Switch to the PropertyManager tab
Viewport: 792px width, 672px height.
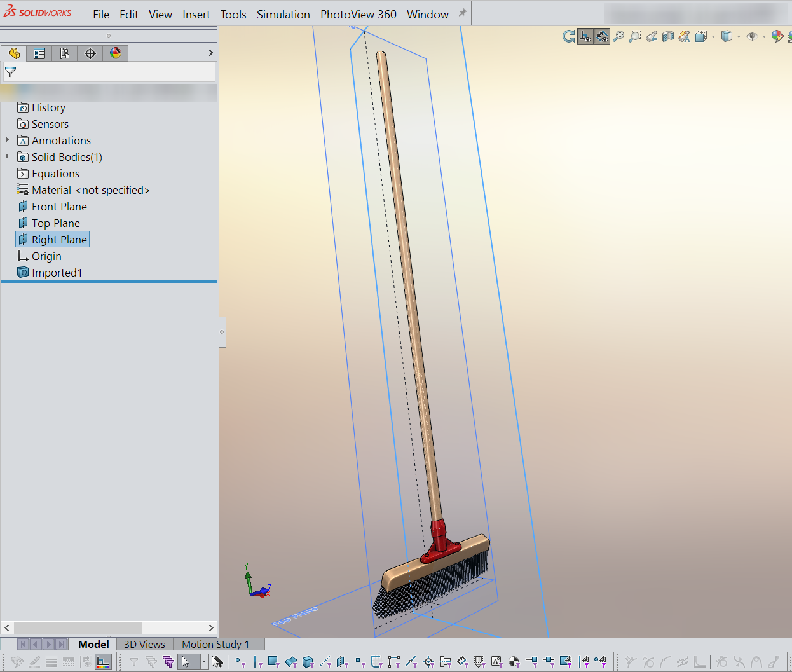[x=39, y=53]
